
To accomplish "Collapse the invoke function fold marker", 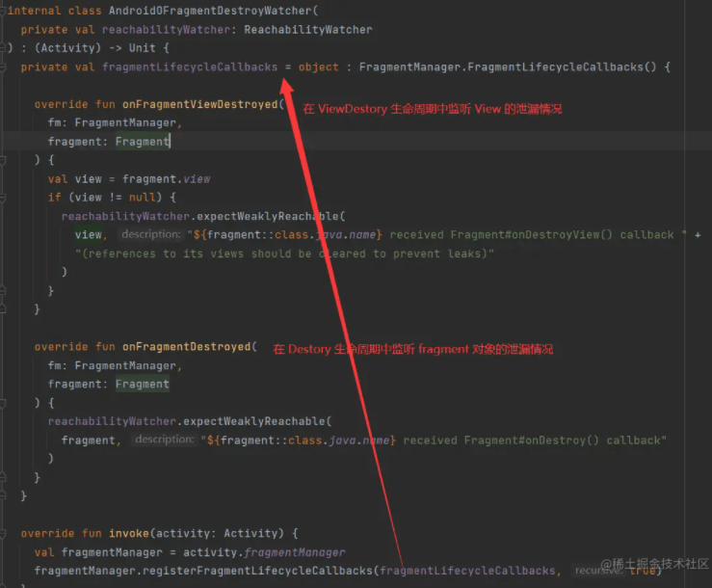I will click(x=4, y=533).
